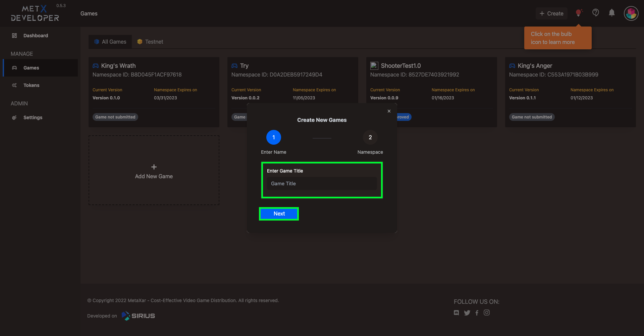Open the user profile avatar
This screenshot has width=644, height=336.
(631, 13)
